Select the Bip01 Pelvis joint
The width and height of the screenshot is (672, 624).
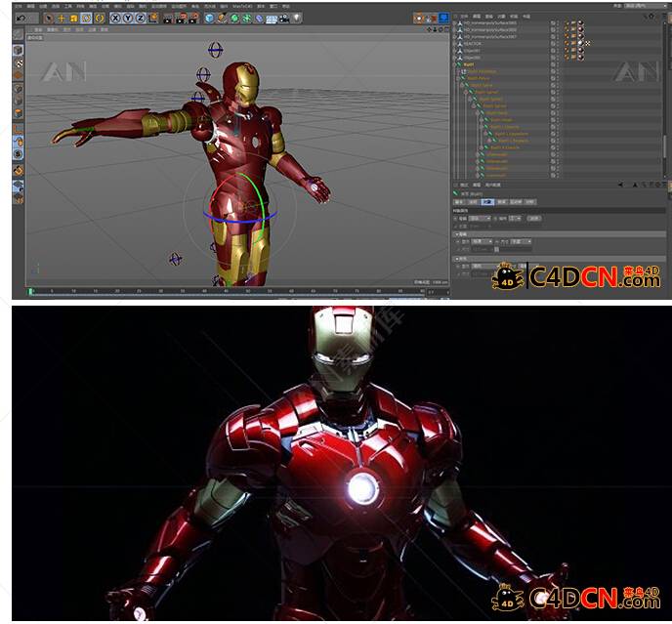tap(478, 78)
